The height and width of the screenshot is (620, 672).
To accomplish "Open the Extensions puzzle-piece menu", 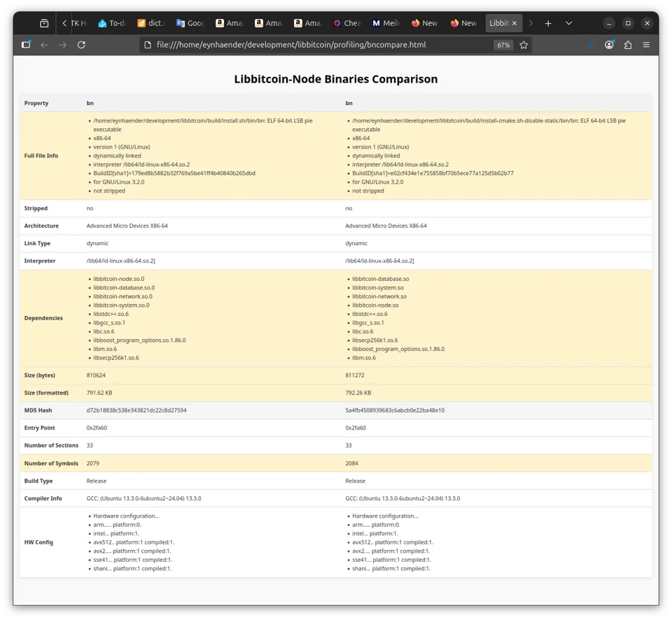I will pyautogui.click(x=628, y=45).
